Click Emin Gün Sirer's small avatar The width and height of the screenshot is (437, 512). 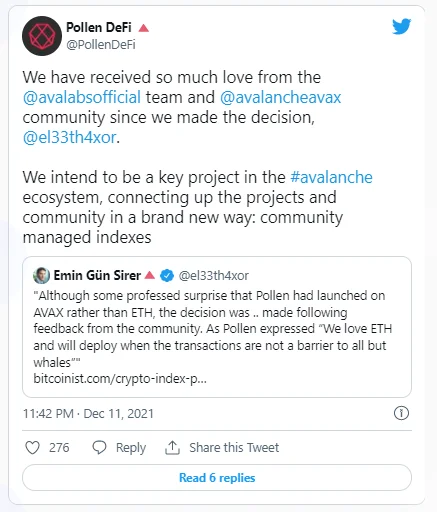pyautogui.click(x=41, y=275)
